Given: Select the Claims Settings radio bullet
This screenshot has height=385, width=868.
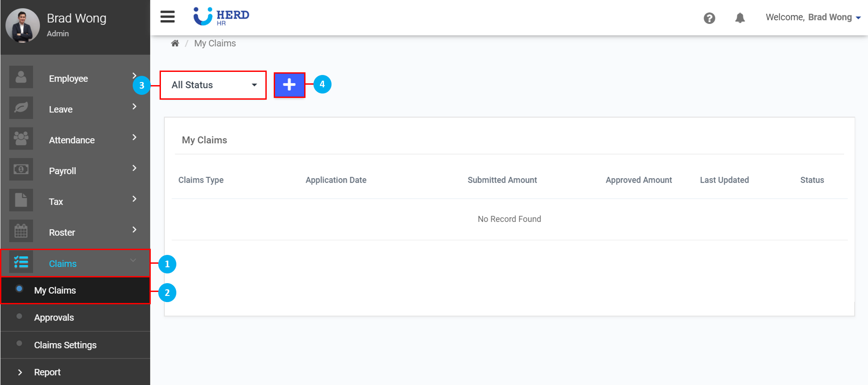Looking at the screenshot, I should tap(19, 344).
